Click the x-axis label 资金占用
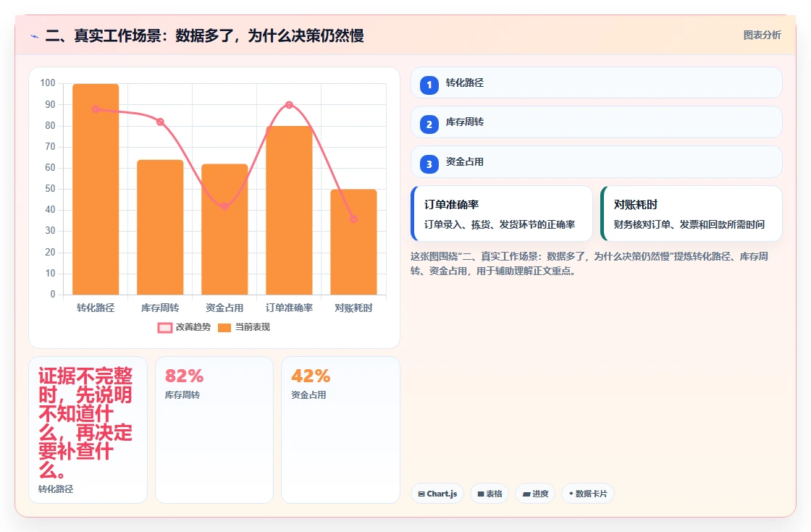 pyautogui.click(x=224, y=308)
